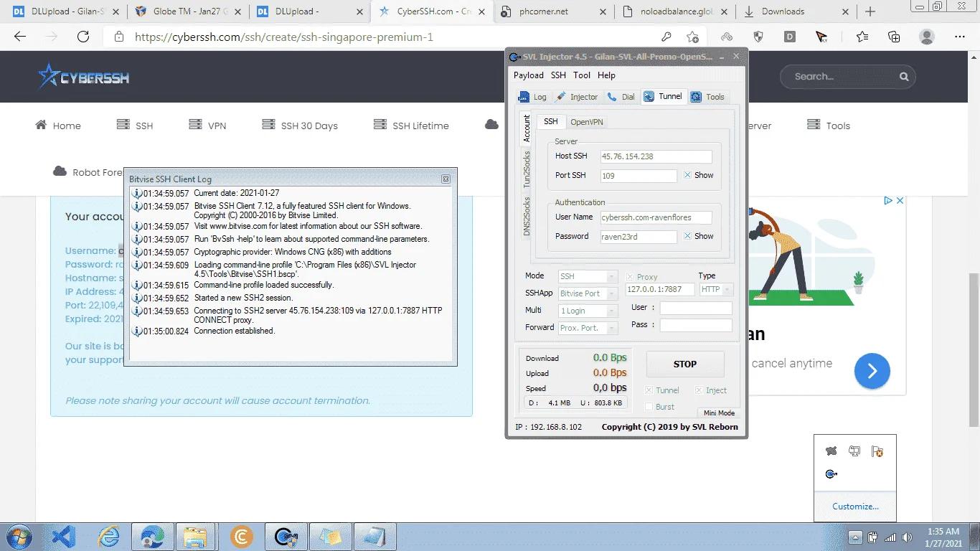Click the browser back arrow

20,37
